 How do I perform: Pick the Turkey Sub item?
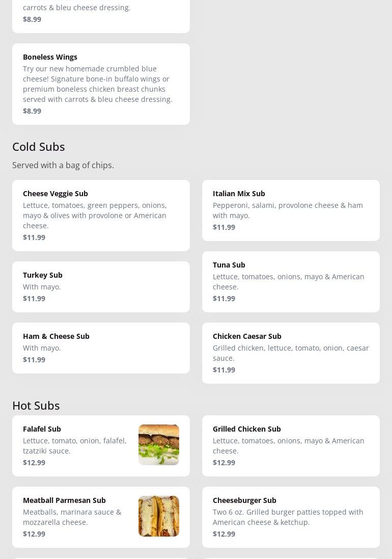[x=43, y=275]
